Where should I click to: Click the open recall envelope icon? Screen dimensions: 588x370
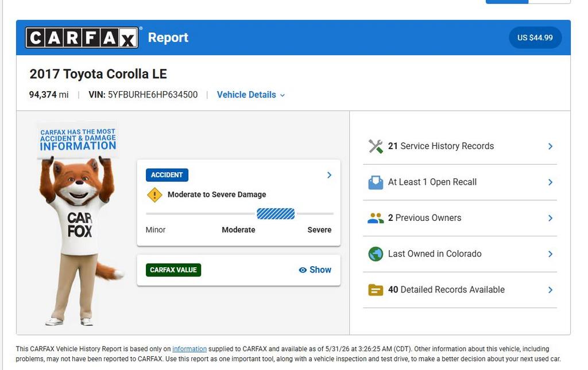point(376,182)
